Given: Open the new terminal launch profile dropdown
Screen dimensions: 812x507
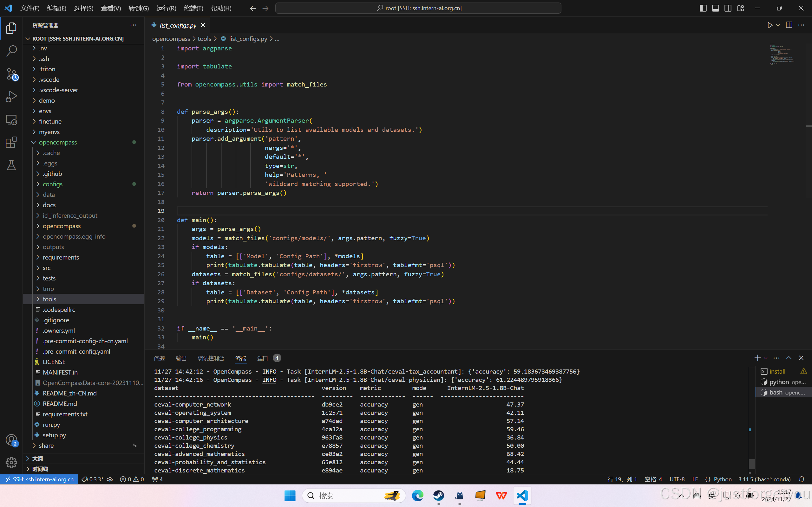Looking at the screenshot, I should point(766,358).
